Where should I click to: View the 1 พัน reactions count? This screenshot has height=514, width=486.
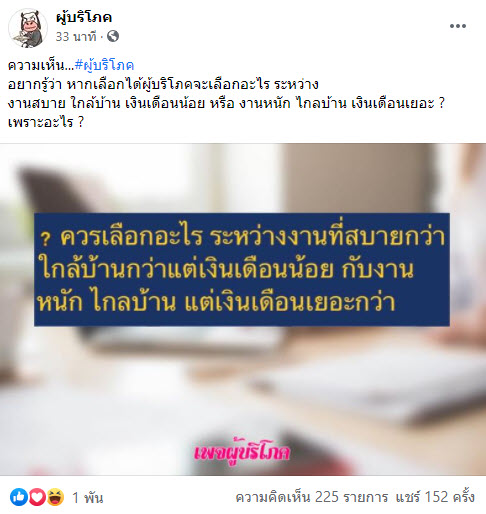tap(88, 498)
